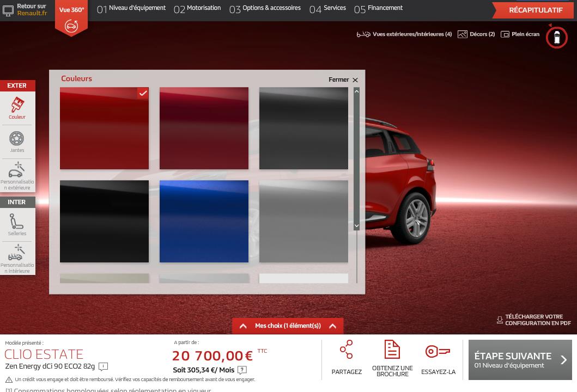Viewport: 577px width, 392px height.
Task: Click the EXTER section header
Action: [x=17, y=85]
